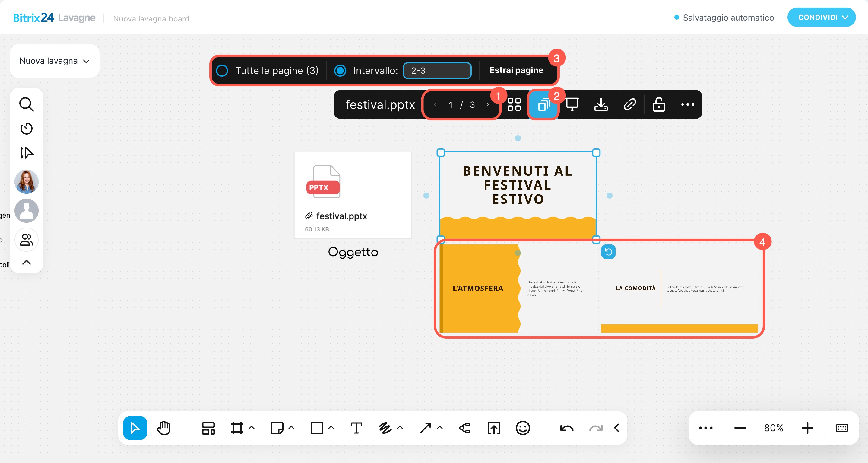Go to next page arrow
The height and width of the screenshot is (463, 868).
(x=488, y=104)
